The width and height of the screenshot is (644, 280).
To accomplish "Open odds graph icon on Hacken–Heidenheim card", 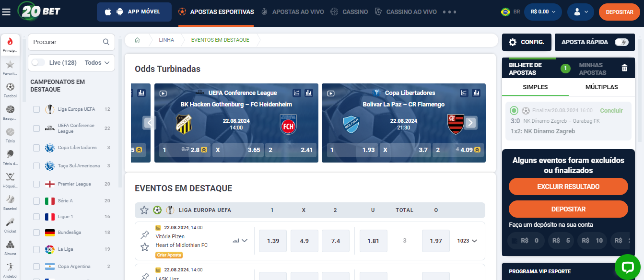I will pos(297,93).
